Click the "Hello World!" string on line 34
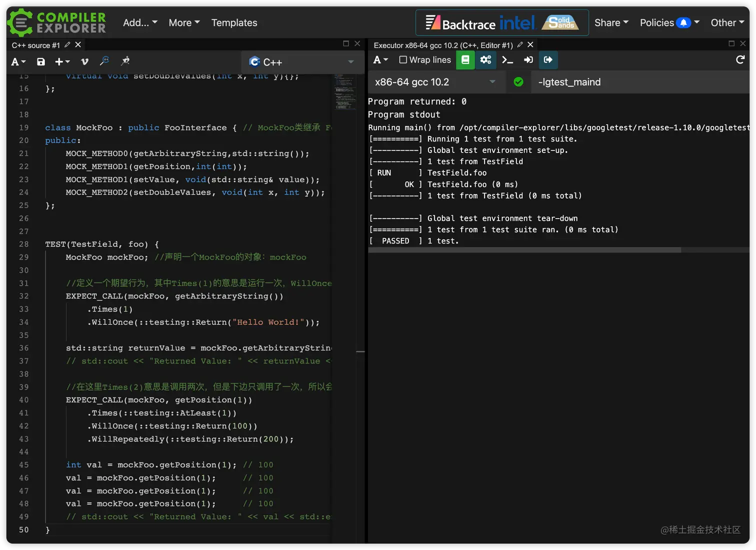 (x=267, y=322)
